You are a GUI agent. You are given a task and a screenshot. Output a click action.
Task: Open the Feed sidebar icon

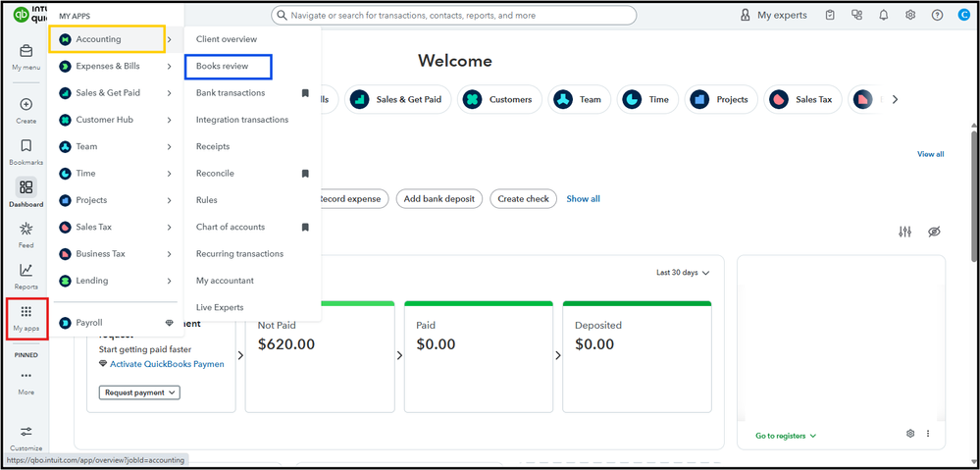pyautogui.click(x=26, y=229)
